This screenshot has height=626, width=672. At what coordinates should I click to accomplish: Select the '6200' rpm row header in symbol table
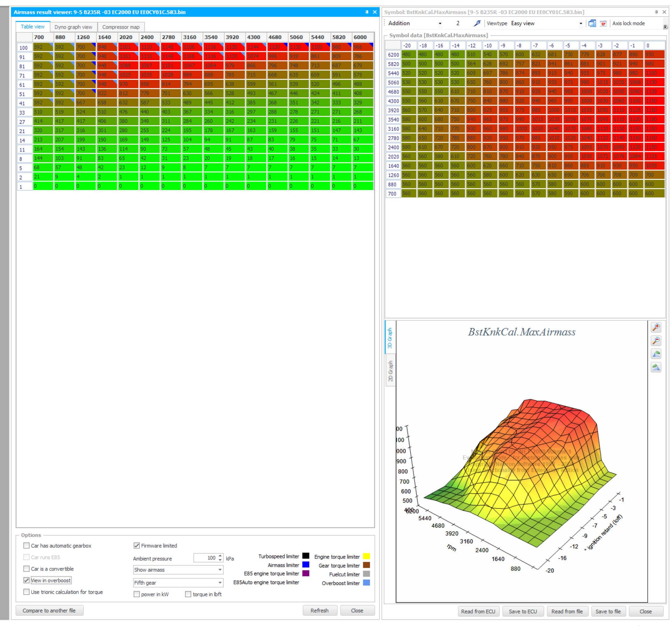pos(393,55)
